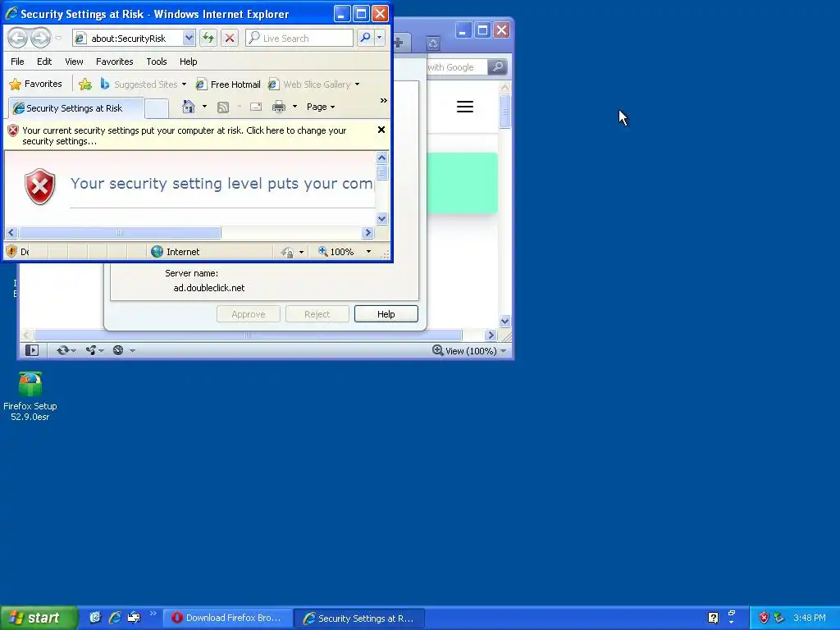Open Opera View (100%) zoom dropdown

[x=469, y=351]
